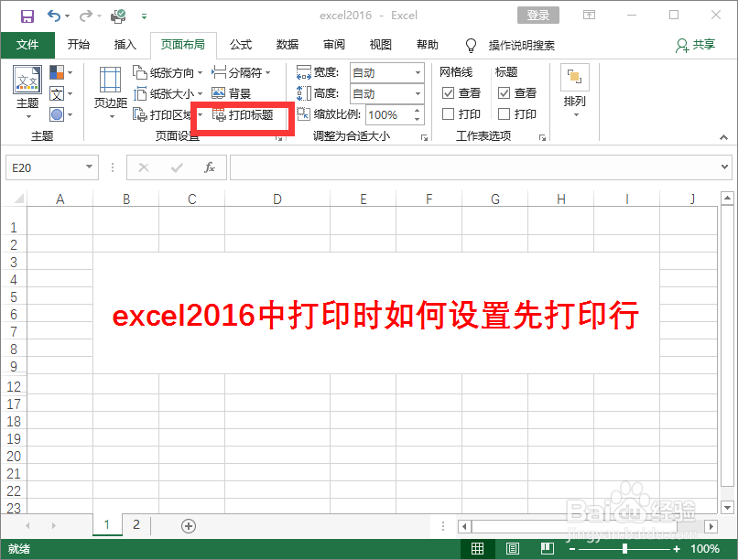Click zoom in plus button
This screenshot has height=560, width=738.
click(677, 549)
